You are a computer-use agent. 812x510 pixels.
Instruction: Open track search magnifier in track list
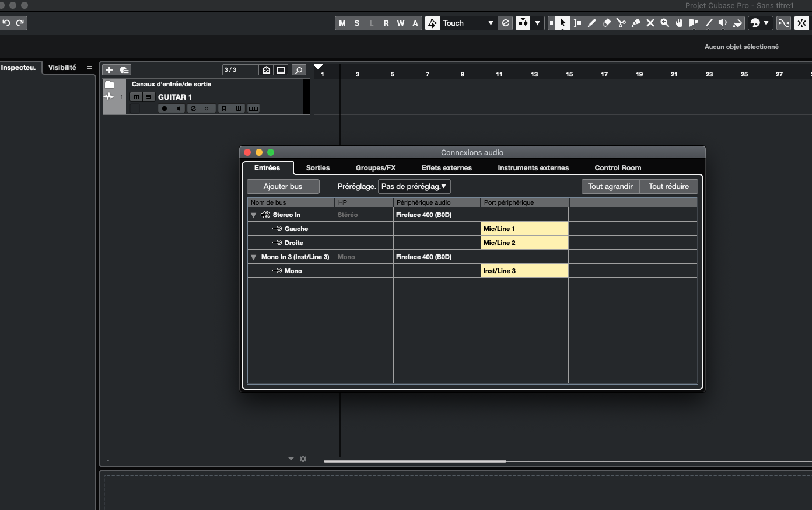pyautogui.click(x=299, y=70)
